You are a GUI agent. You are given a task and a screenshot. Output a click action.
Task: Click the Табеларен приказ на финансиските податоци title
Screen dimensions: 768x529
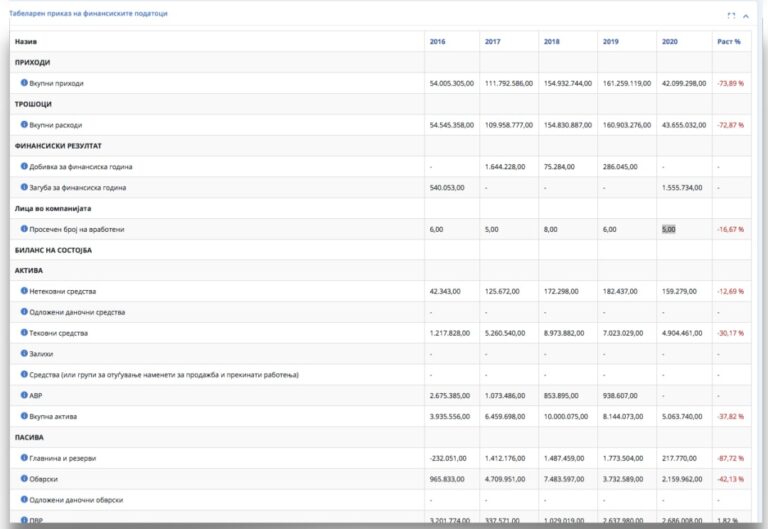pos(88,13)
